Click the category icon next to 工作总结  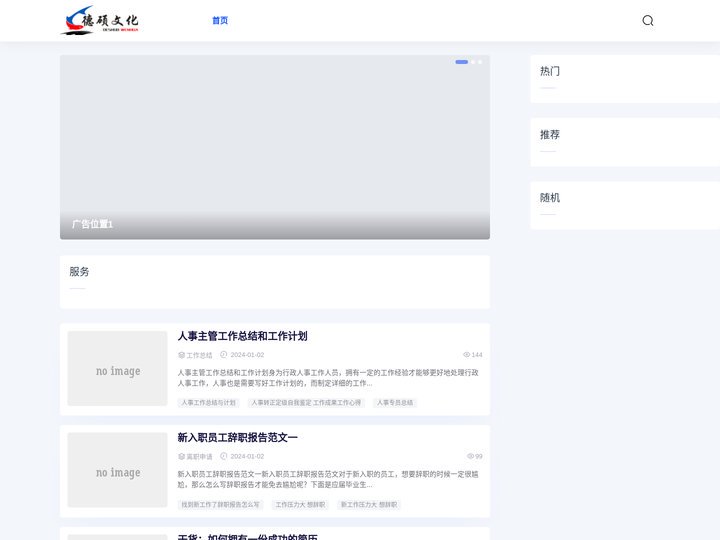[181, 355]
